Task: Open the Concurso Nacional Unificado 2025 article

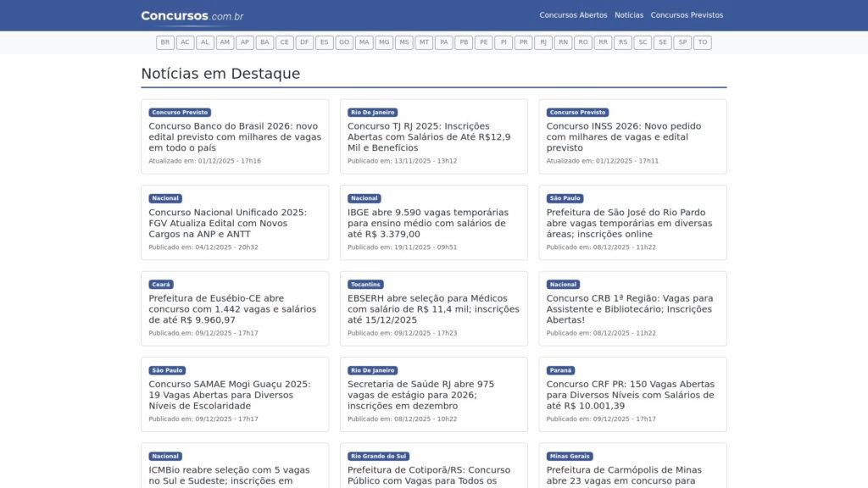Action: (227, 223)
